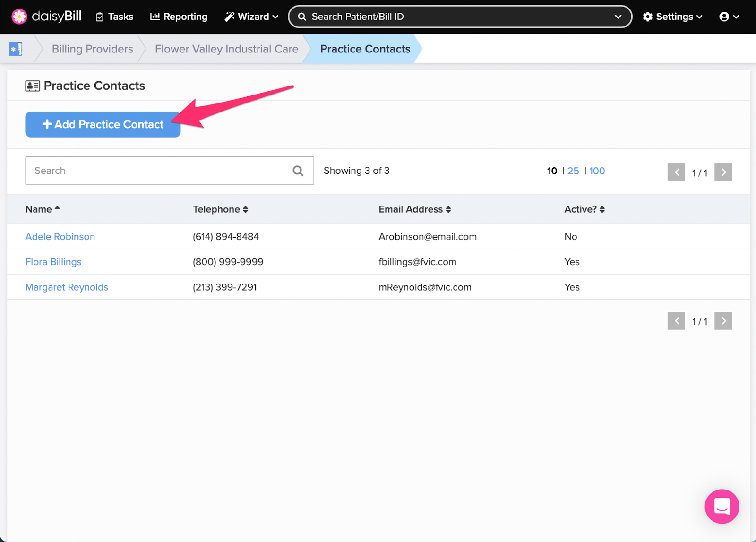Image resolution: width=756 pixels, height=542 pixels.
Task: Click bottom next page arrow
Action: (723, 321)
